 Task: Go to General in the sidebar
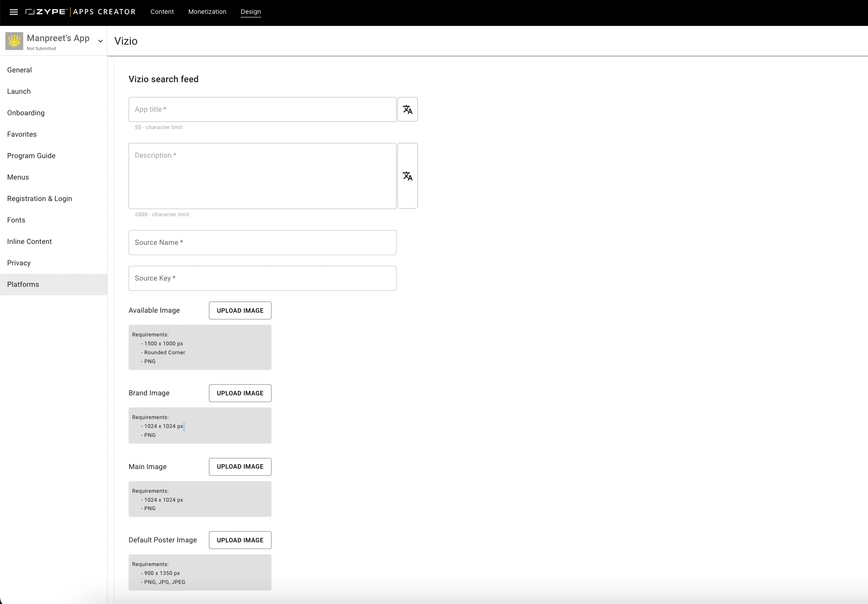point(54,70)
